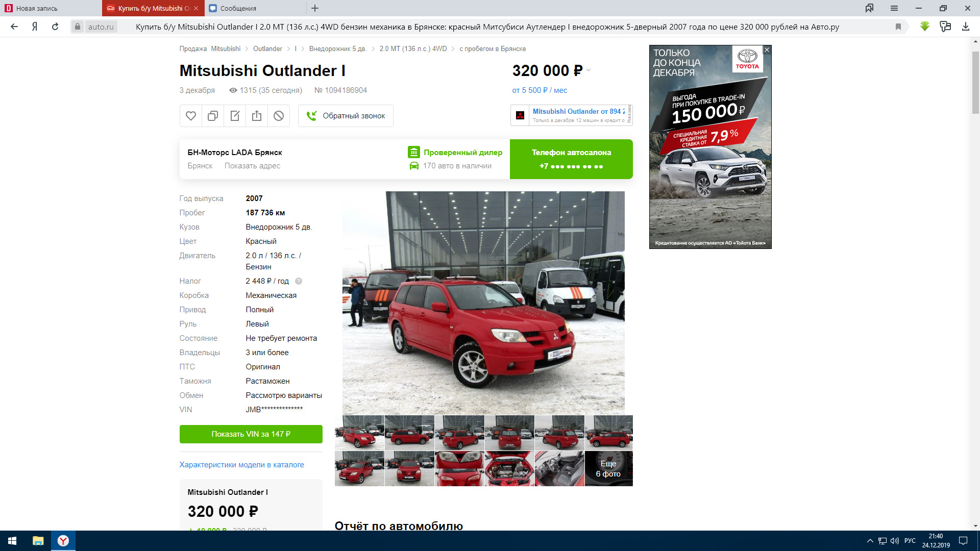The height and width of the screenshot is (551, 980).
Task: Open network settings tray icon
Action: tap(883, 541)
